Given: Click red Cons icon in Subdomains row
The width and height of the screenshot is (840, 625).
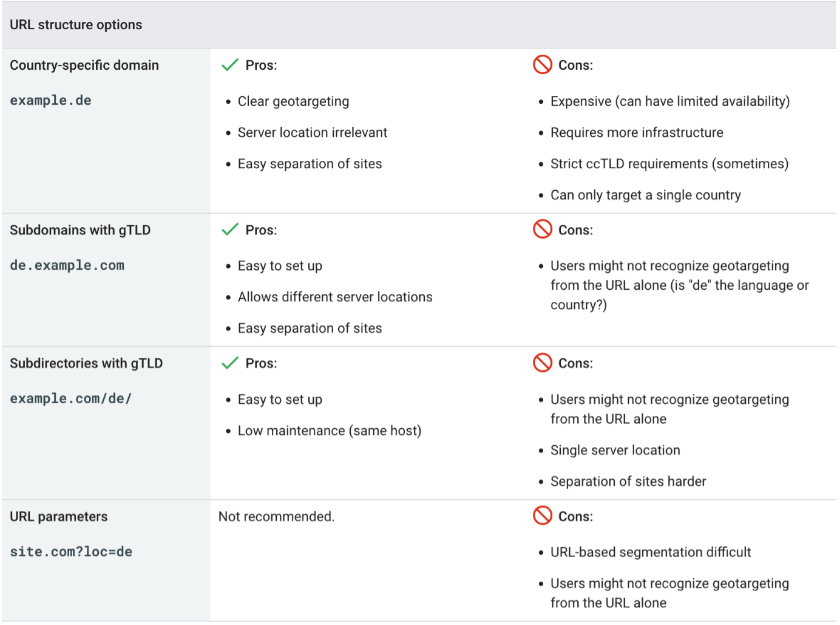Looking at the screenshot, I should [x=542, y=229].
